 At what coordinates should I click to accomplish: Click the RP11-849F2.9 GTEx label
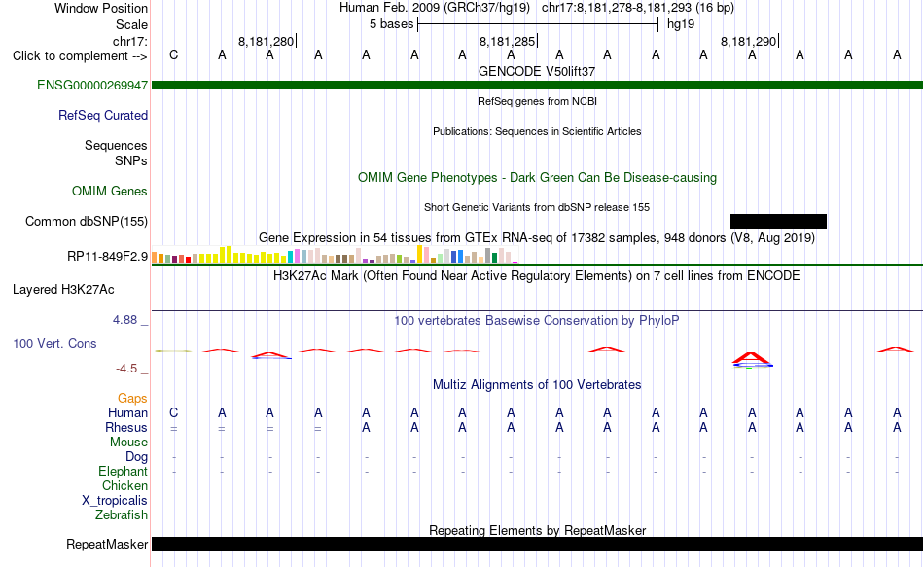coord(107,257)
